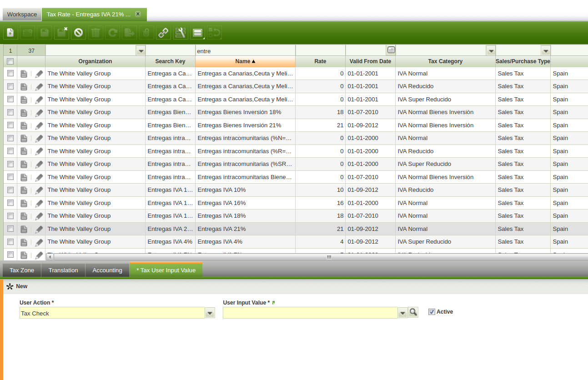Click the Search Key filter field

(170, 51)
